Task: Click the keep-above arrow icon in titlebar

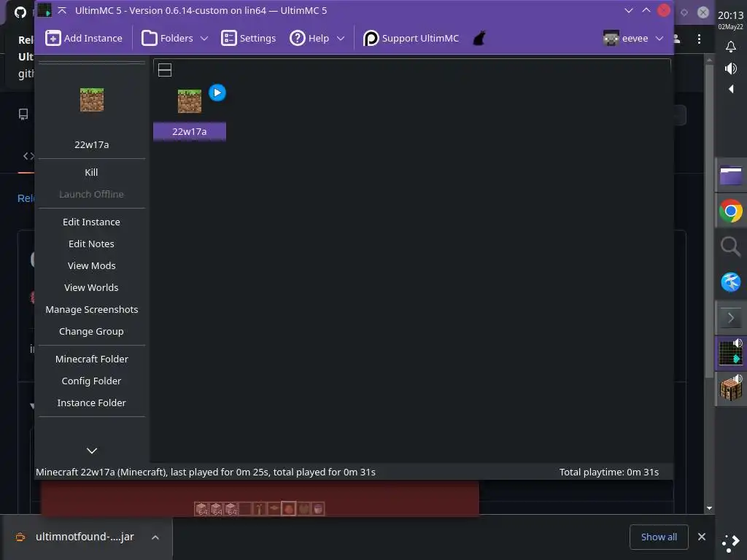Action: 62,10
